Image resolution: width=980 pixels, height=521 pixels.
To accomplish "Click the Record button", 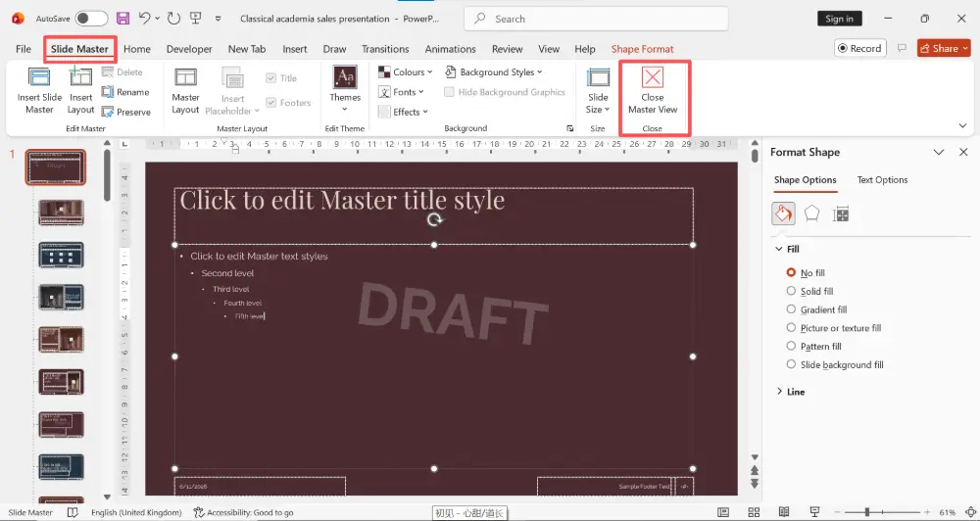I will (860, 48).
